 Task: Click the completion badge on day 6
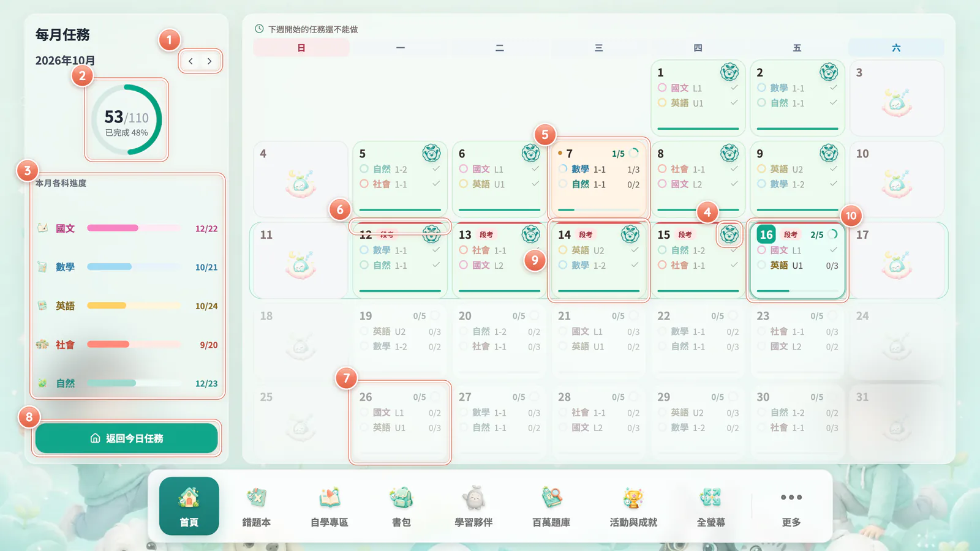click(530, 153)
